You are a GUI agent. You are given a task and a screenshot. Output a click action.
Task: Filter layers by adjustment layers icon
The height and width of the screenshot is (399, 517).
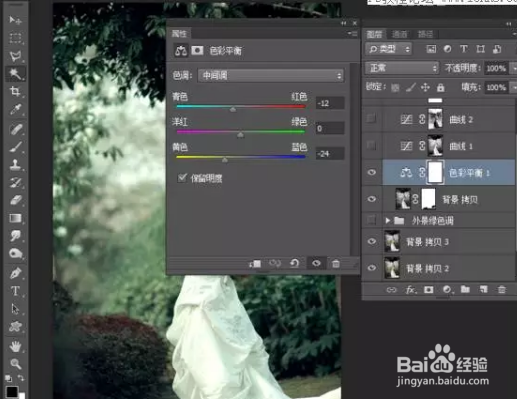coord(447,49)
